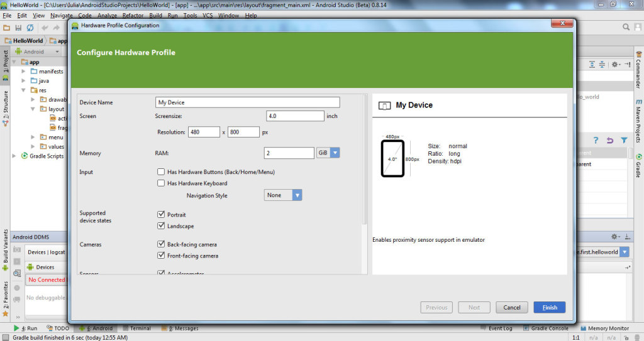Screen dimensions: 644x341
Task: Click the green Run arrow in bottom bar
Action: click(16, 328)
